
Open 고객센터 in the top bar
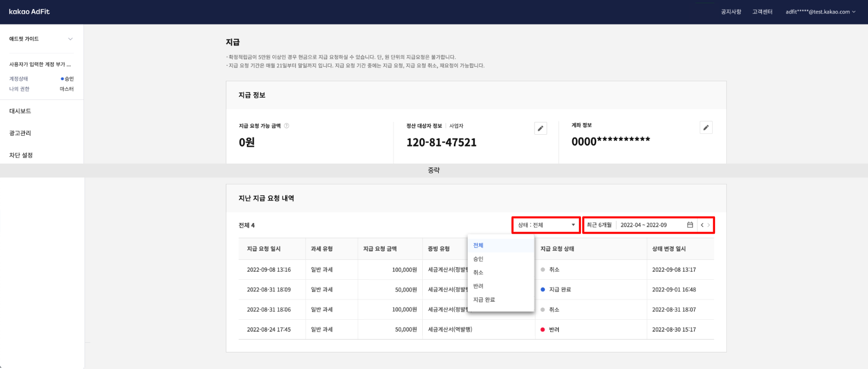coord(762,12)
